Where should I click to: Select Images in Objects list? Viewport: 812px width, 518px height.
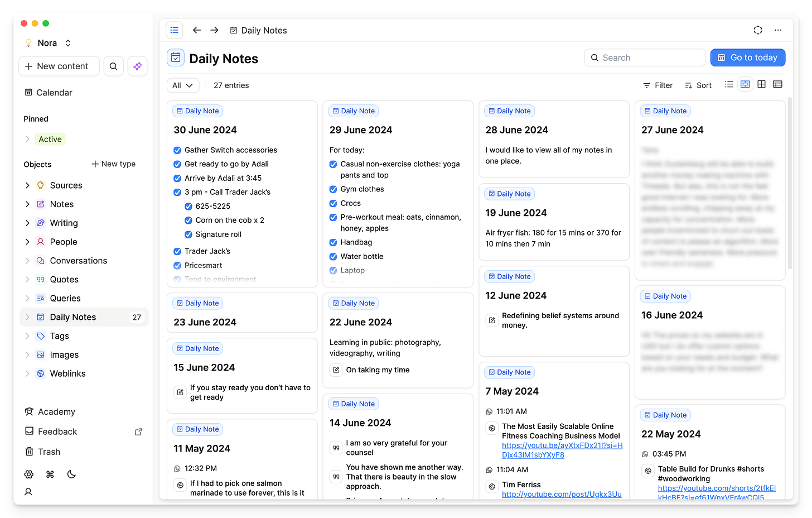click(x=84, y=355)
